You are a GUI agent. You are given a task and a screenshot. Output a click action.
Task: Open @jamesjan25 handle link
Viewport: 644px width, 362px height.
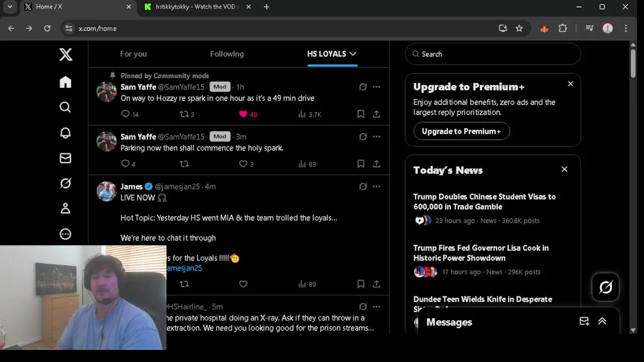click(x=177, y=187)
